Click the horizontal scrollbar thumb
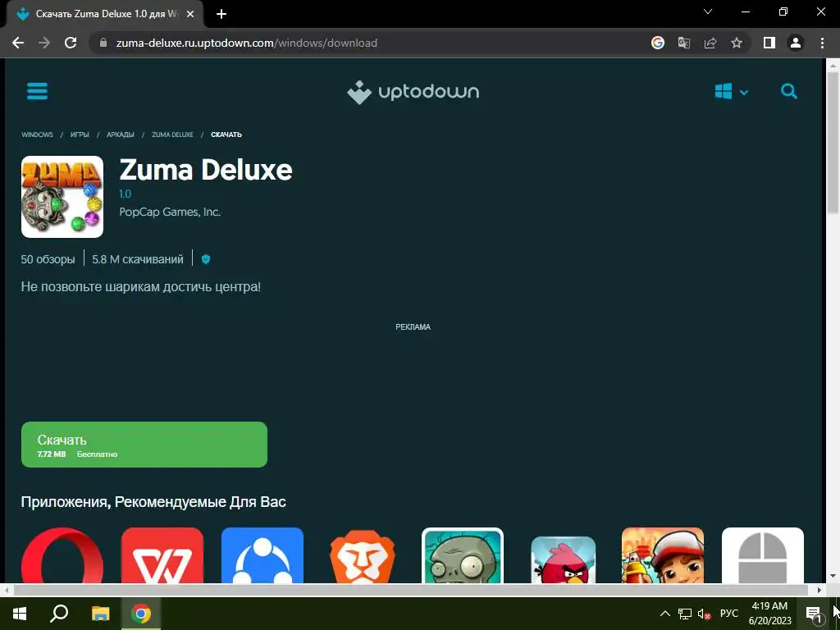The image size is (840, 630). 410,590
